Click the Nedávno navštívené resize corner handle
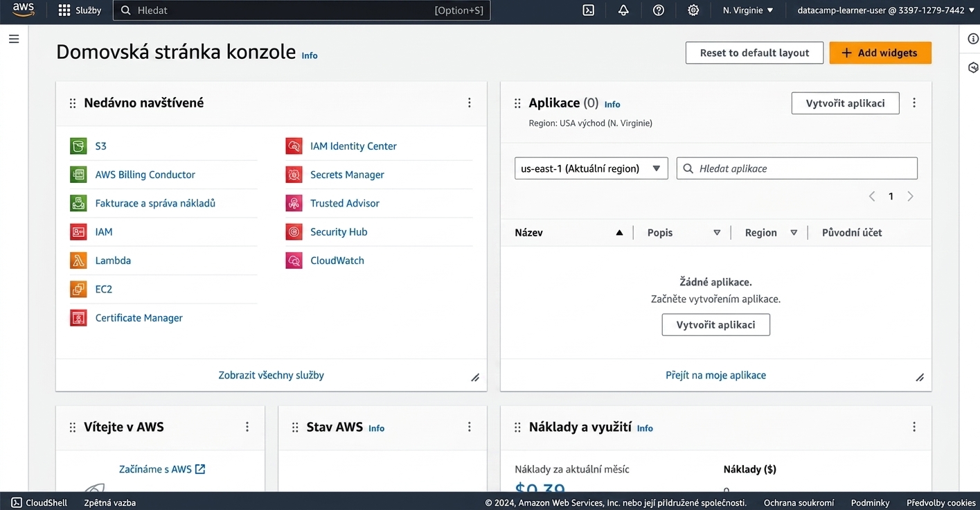 pos(475,378)
